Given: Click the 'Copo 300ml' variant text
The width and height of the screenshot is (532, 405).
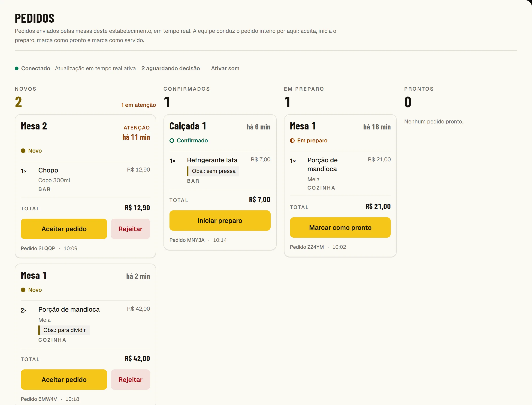Looking at the screenshot, I should [54, 180].
